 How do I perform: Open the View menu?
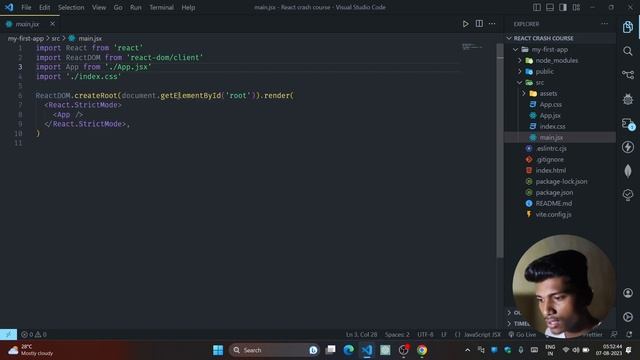click(99, 7)
